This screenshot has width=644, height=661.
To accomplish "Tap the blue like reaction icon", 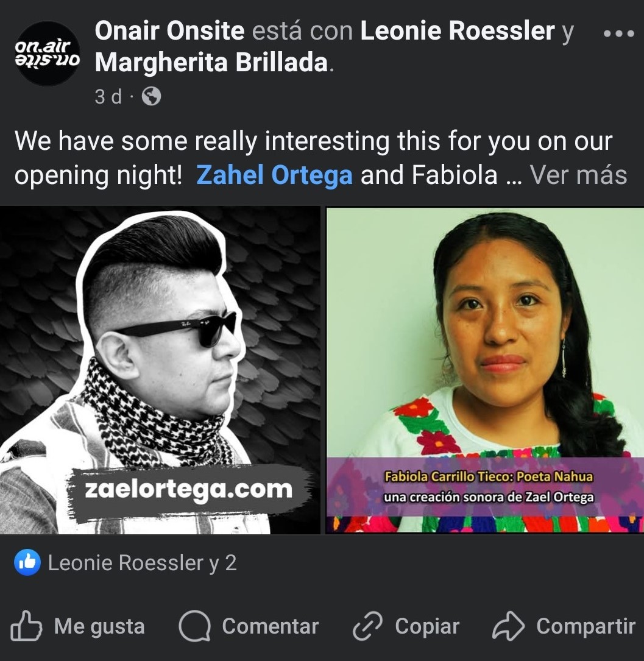I will click(x=27, y=562).
